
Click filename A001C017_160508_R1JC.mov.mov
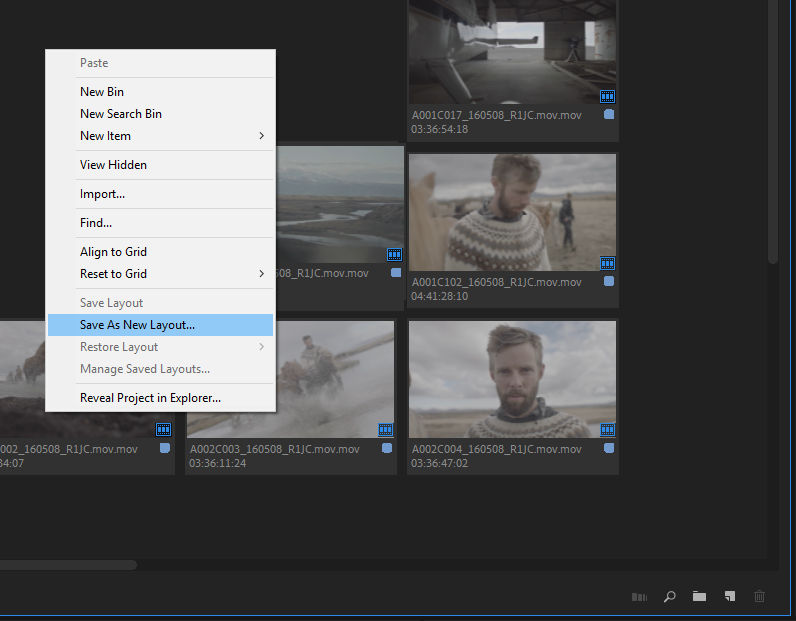pyautogui.click(x=496, y=115)
